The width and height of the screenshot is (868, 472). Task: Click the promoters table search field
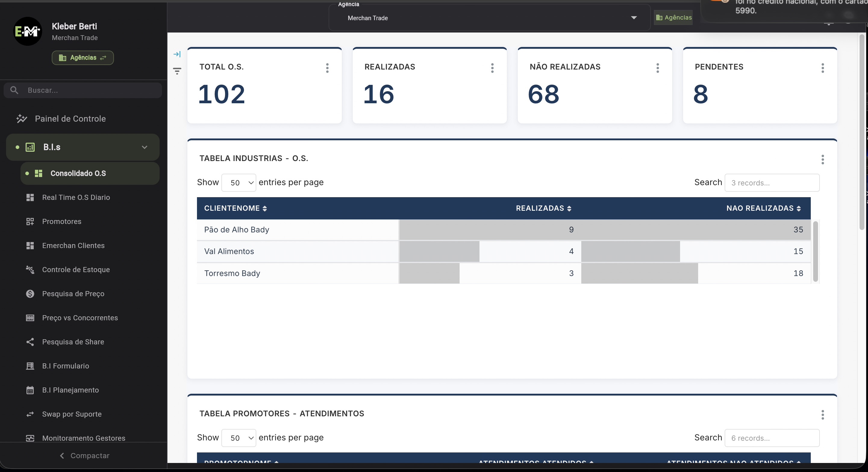tap(772, 438)
